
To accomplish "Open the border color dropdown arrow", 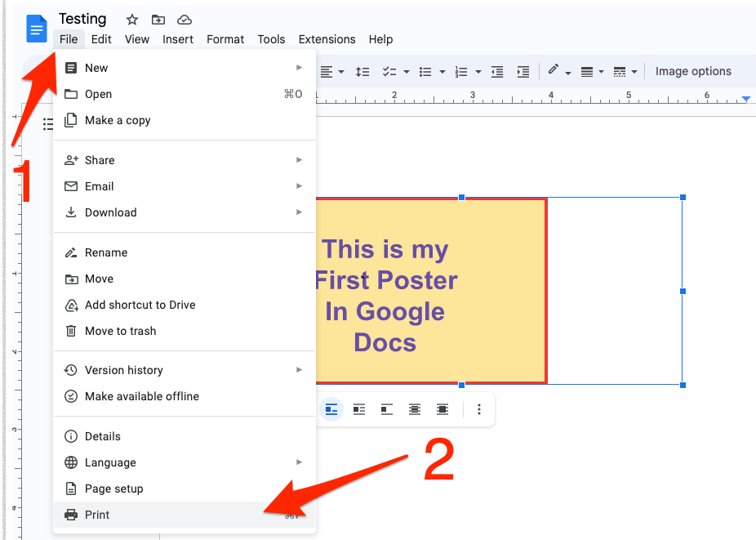I will pyautogui.click(x=568, y=73).
